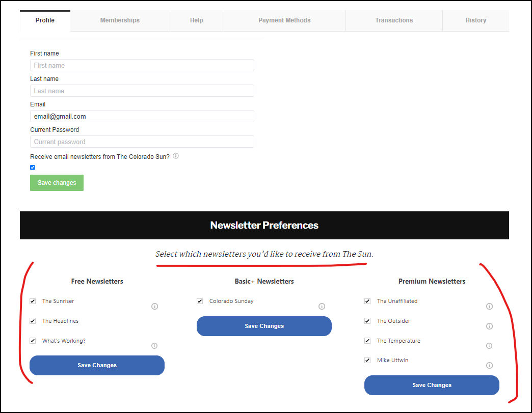
Task: Go to the Transactions tab
Action: [394, 20]
